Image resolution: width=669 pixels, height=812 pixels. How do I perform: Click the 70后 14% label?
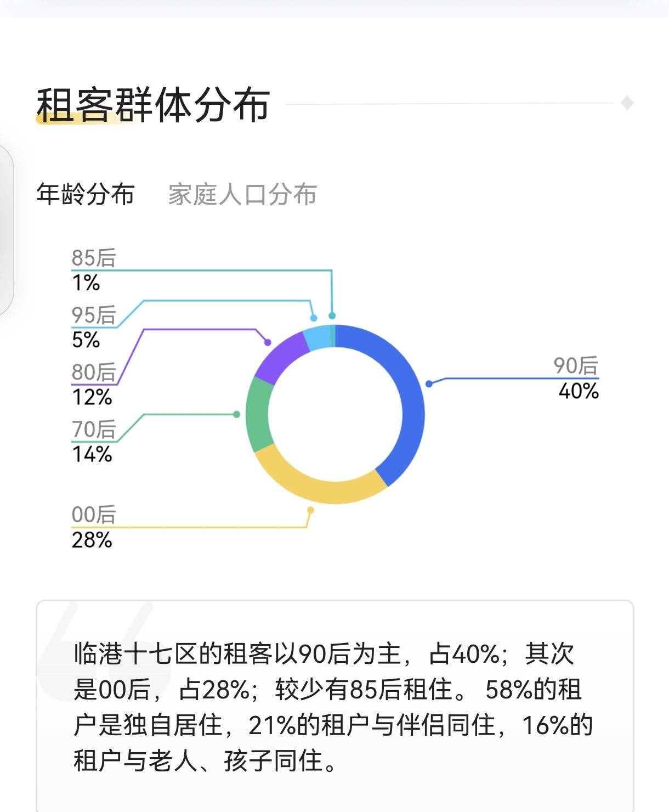pos(92,442)
